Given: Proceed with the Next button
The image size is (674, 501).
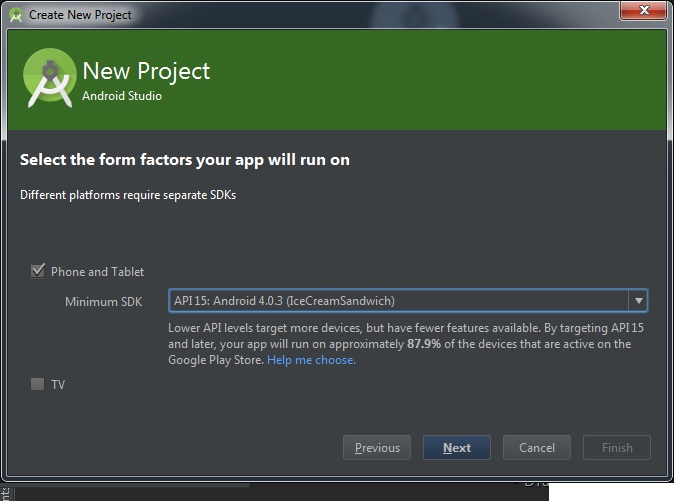Looking at the screenshot, I should [x=457, y=448].
